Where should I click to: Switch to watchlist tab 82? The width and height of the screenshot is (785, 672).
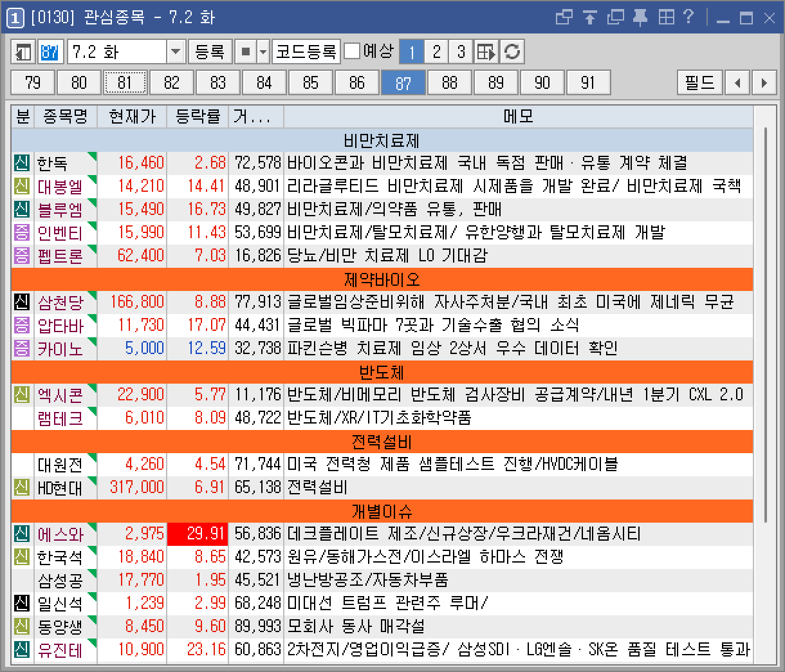point(172,82)
